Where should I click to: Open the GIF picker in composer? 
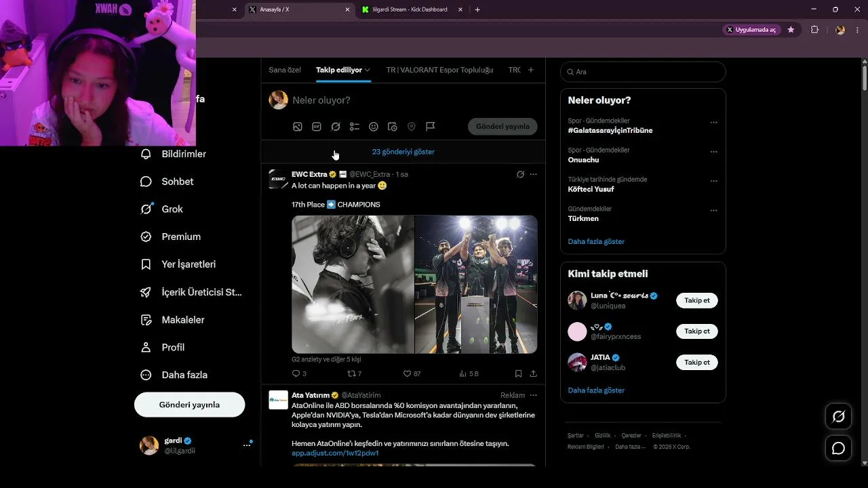click(x=316, y=127)
